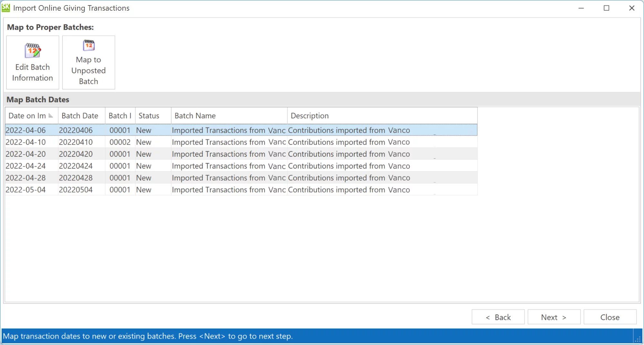
Task: Click Batch Name cell in the 2022-04-24 row
Action: coord(229,166)
